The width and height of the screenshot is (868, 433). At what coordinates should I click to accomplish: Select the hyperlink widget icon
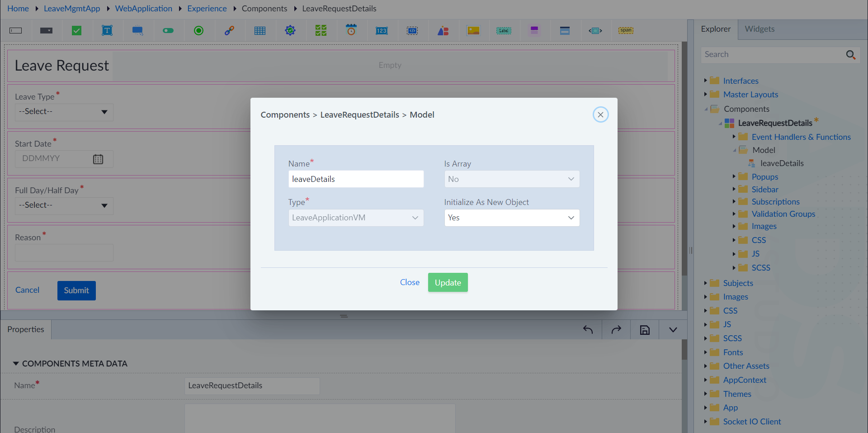229,31
